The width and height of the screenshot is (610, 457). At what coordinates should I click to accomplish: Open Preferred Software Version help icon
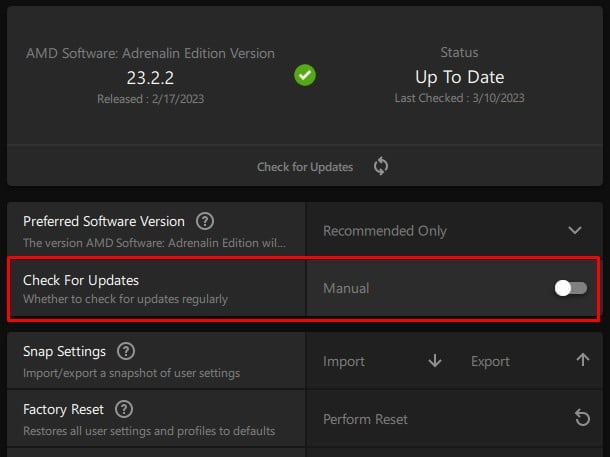point(205,222)
